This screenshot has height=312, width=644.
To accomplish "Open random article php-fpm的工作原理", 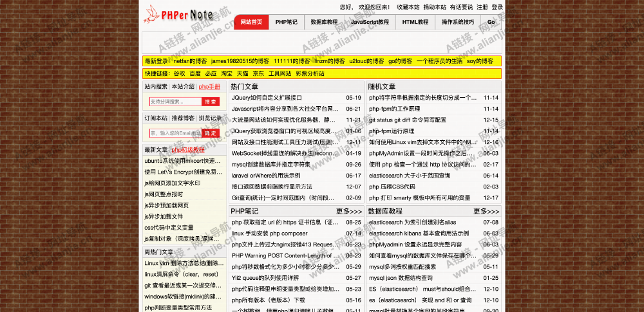I will pyautogui.click(x=394, y=109).
